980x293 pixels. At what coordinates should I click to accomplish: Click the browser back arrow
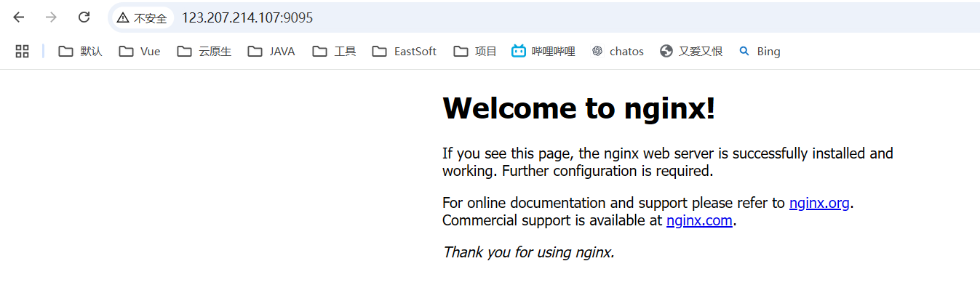point(19,17)
